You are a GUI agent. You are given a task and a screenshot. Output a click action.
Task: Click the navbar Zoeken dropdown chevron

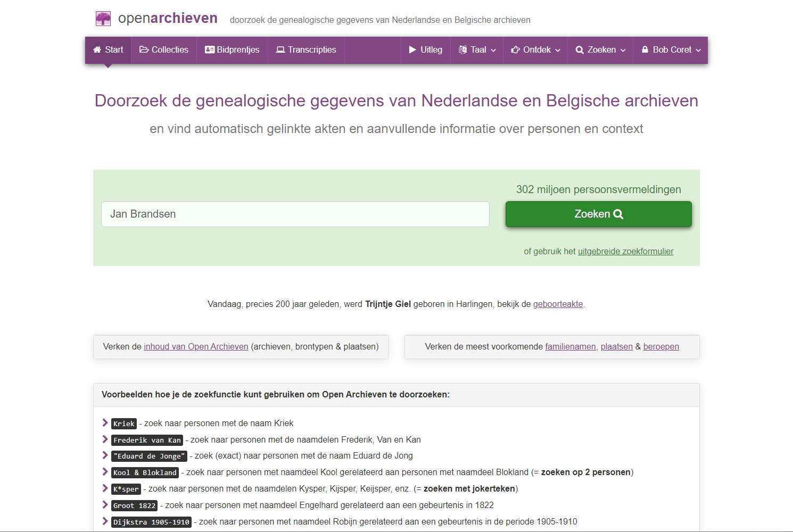tap(623, 51)
